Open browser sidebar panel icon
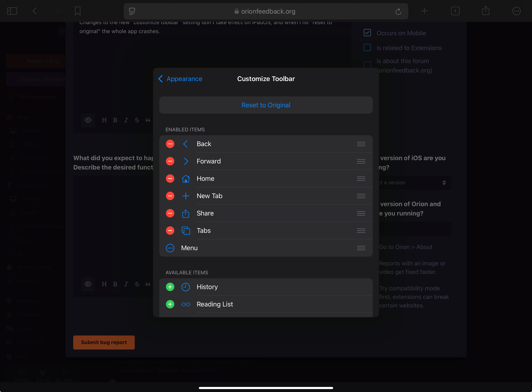 point(12,11)
